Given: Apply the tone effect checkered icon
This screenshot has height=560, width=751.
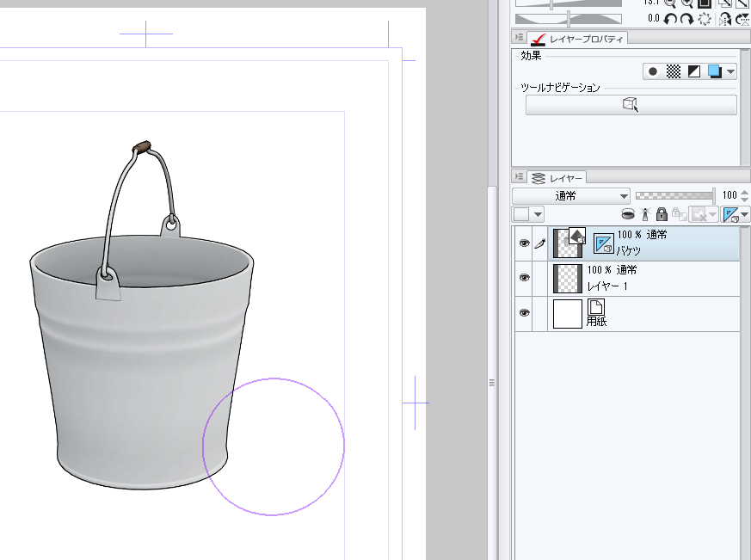Looking at the screenshot, I should click(674, 72).
